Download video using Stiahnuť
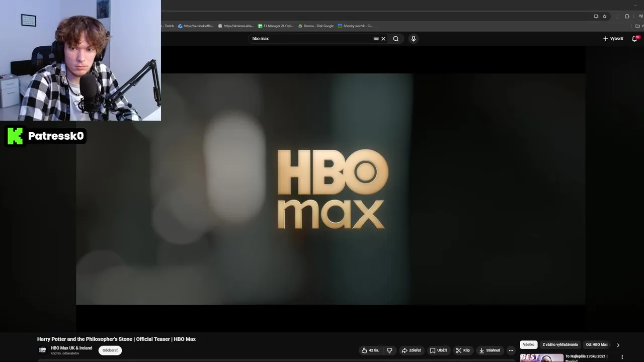 [490, 350]
